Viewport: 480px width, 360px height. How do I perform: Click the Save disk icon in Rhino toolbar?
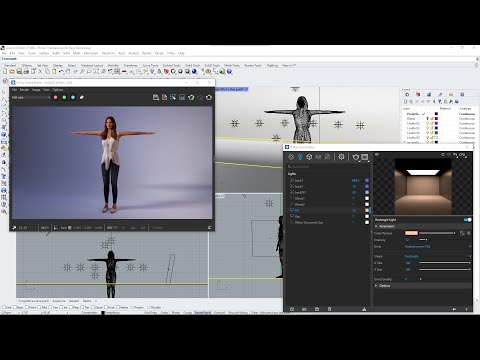(19, 71)
